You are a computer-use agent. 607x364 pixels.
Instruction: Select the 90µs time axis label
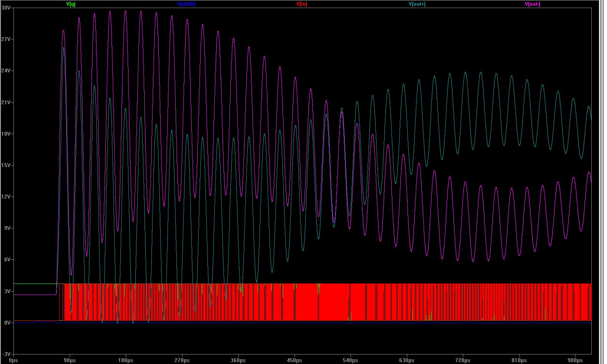[69, 361]
